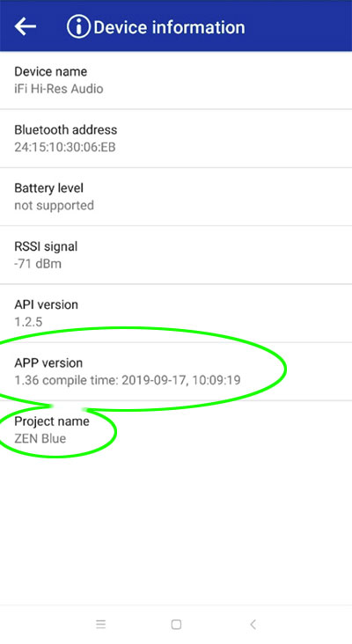Screen dimensions: 352x644
Task: Tap the Android recent apps icon
Action: pos(100,625)
